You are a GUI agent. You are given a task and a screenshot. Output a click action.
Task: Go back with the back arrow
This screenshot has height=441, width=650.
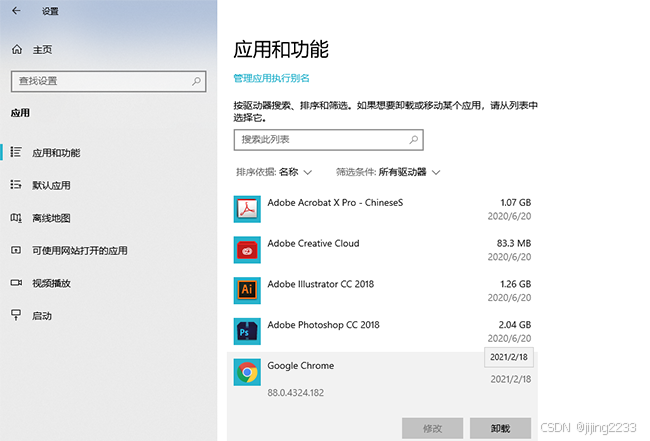16,11
